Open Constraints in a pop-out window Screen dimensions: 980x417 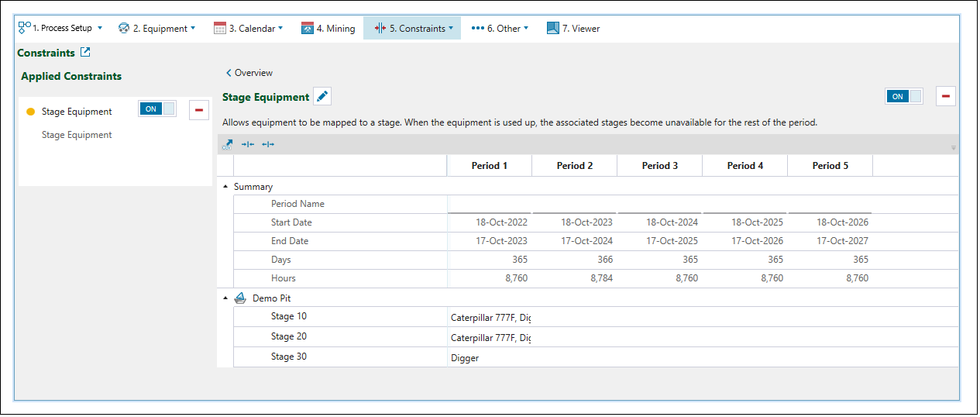click(85, 53)
